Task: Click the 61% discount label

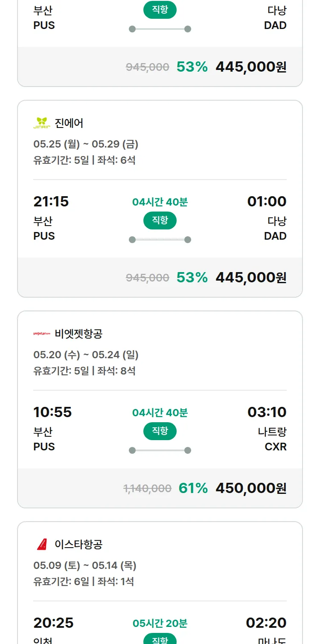Action: pyautogui.click(x=193, y=488)
